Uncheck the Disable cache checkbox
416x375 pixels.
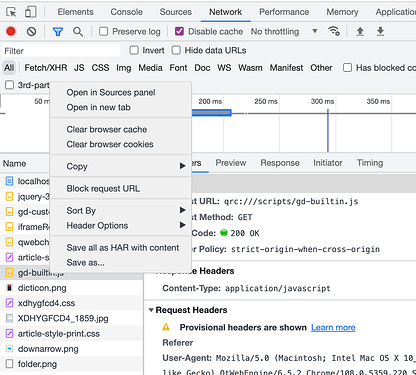(x=179, y=31)
